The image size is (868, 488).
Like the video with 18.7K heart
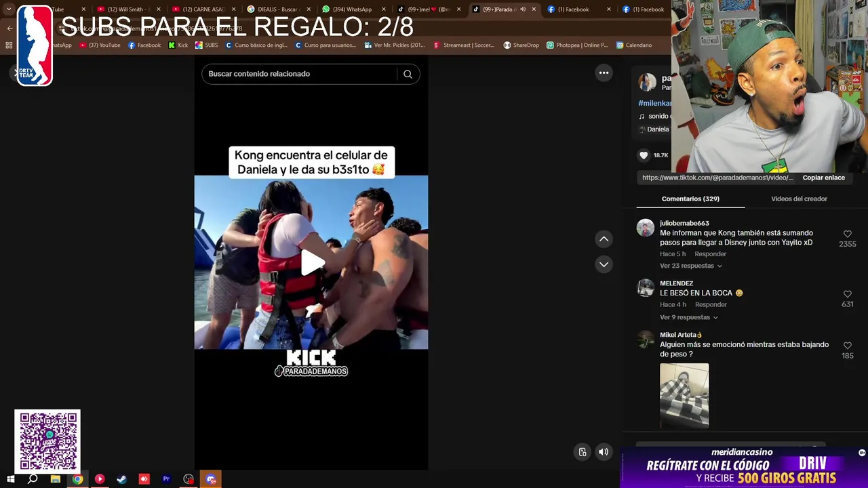click(x=644, y=155)
